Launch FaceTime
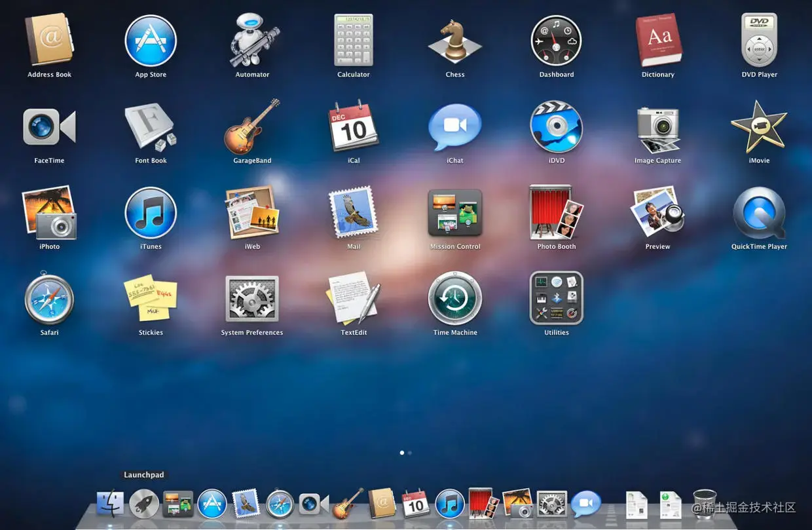The image size is (812, 530). pos(49,127)
